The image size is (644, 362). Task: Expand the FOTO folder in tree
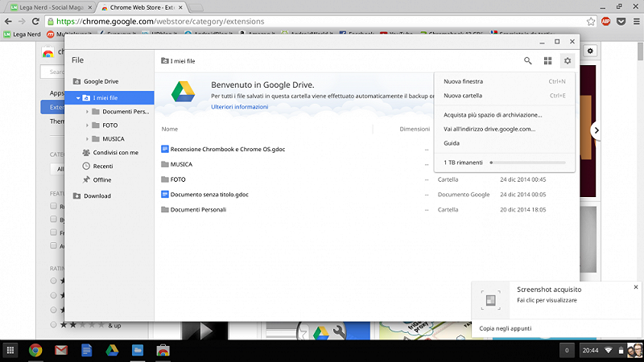pyautogui.click(x=87, y=125)
